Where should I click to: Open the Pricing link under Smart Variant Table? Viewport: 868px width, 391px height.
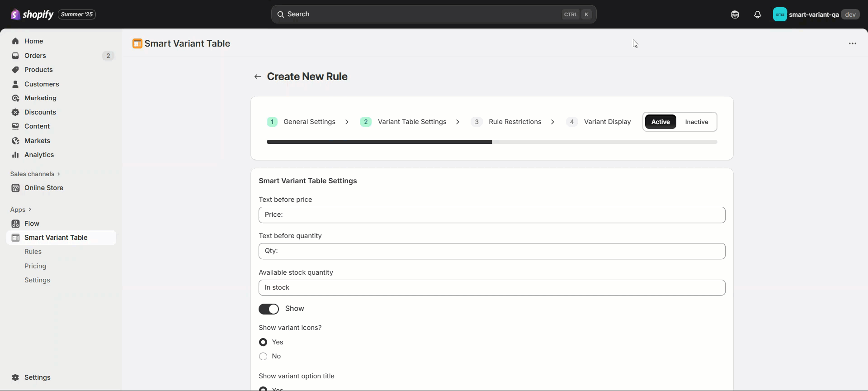(x=35, y=266)
